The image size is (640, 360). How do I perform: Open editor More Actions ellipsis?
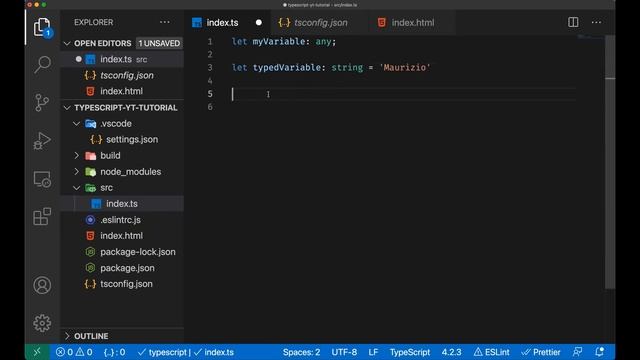pyautogui.click(x=596, y=22)
